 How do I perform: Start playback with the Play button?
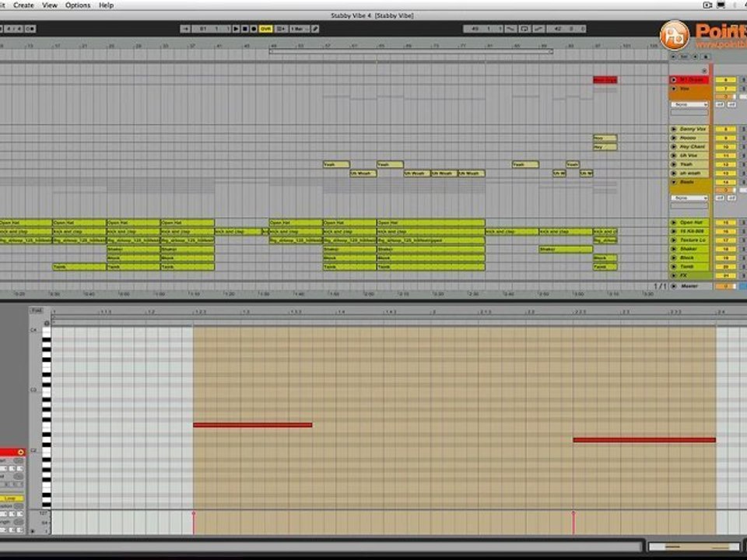(236, 29)
